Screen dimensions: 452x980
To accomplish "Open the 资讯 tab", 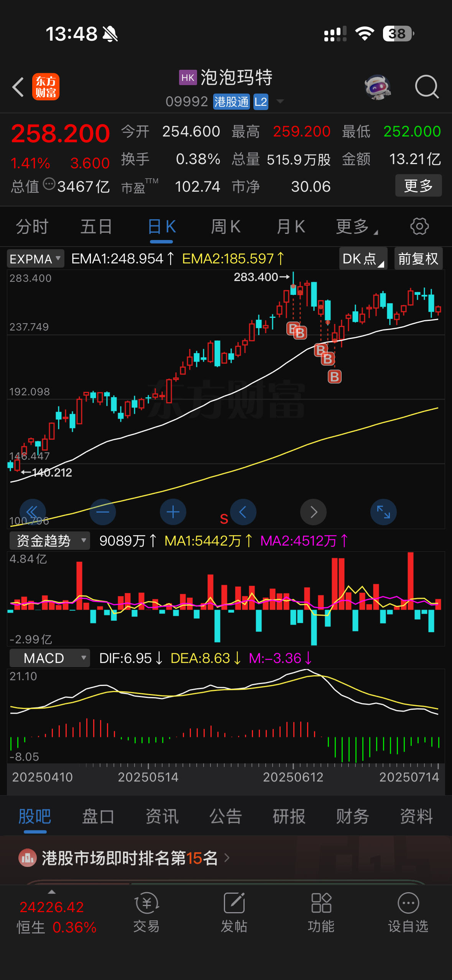I will pos(162,816).
